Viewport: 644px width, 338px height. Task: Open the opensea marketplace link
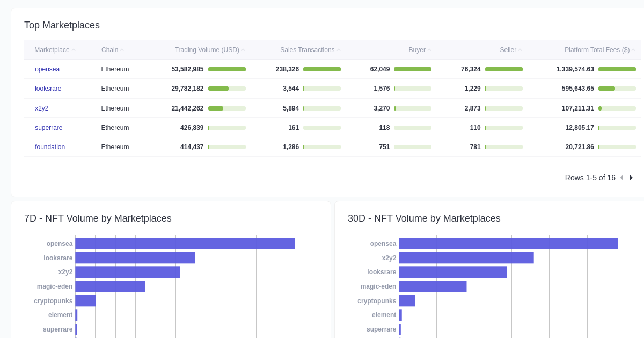pos(47,69)
